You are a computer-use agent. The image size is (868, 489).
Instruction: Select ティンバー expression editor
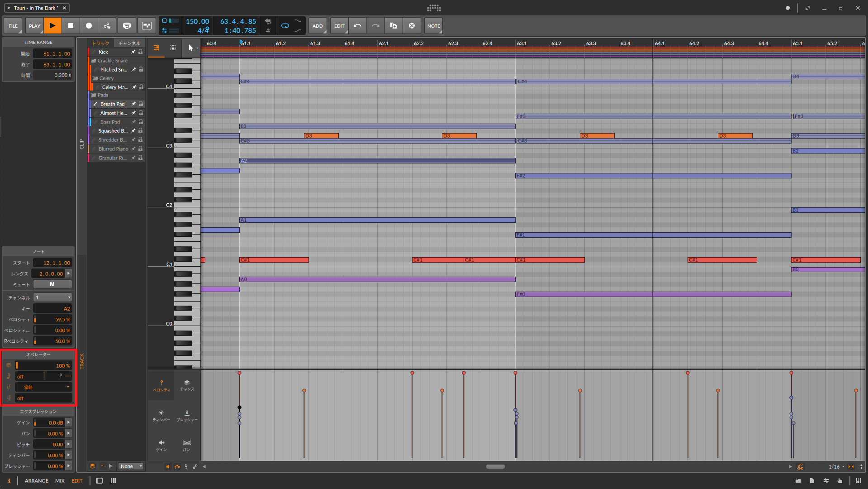click(161, 416)
